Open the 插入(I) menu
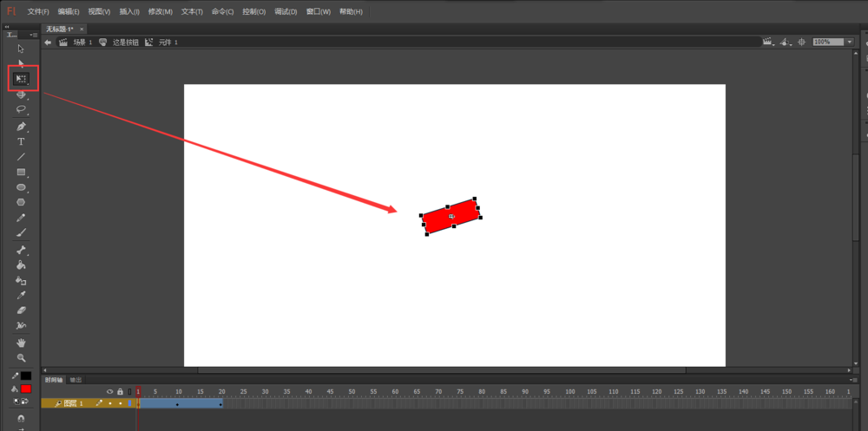 (129, 11)
